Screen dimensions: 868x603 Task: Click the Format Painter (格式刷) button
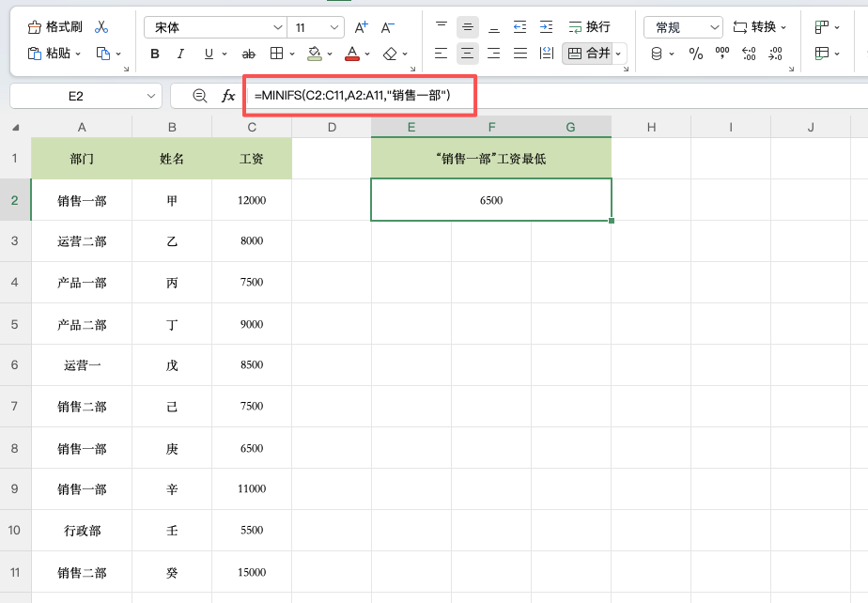(54, 26)
